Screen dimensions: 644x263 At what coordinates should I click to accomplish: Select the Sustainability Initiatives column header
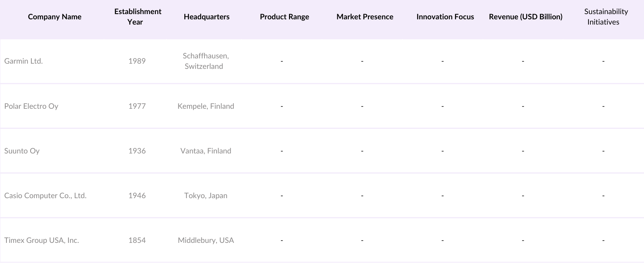pyautogui.click(x=606, y=17)
